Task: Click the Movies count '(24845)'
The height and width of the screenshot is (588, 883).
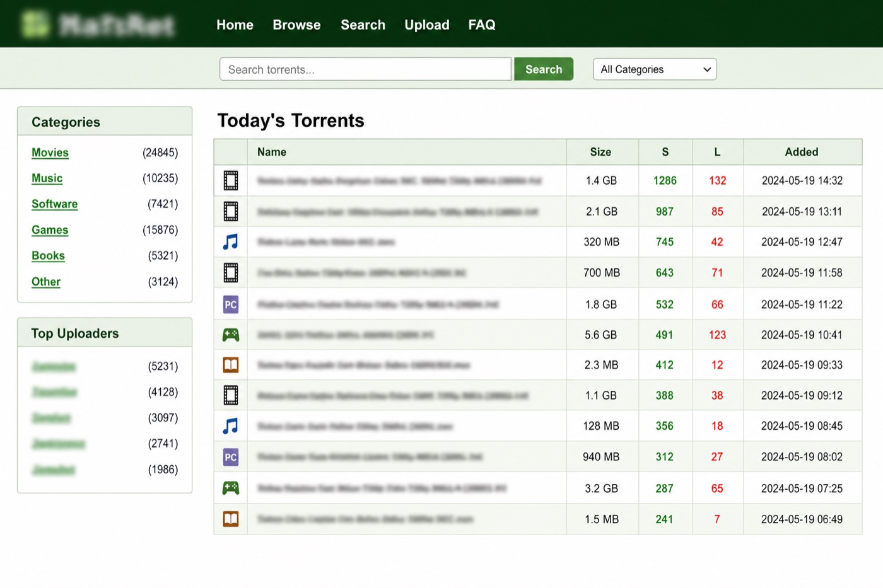Action: pyautogui.click(x=160, y=153)
